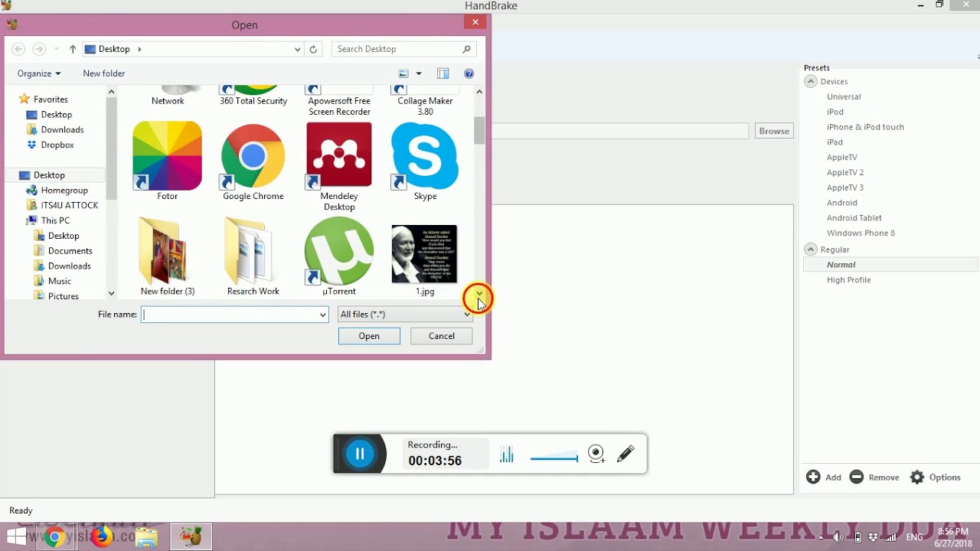Open Homegroup in navigation pane
Image resolution: width=980 pixels, height=551 pixels.
[x=64, y=191]
